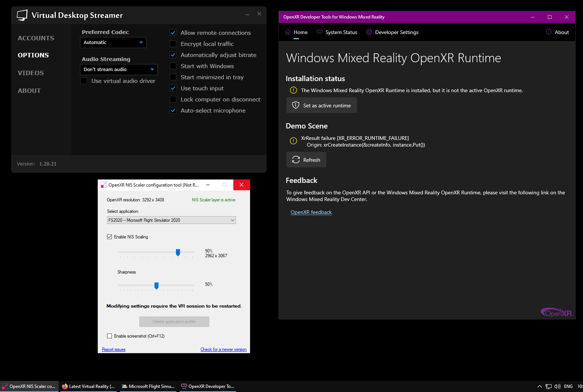The height and width of the screenshot is (392, 583).
Task: Click the NIS scaling percentage slider handle
Action: pos(178,252)
